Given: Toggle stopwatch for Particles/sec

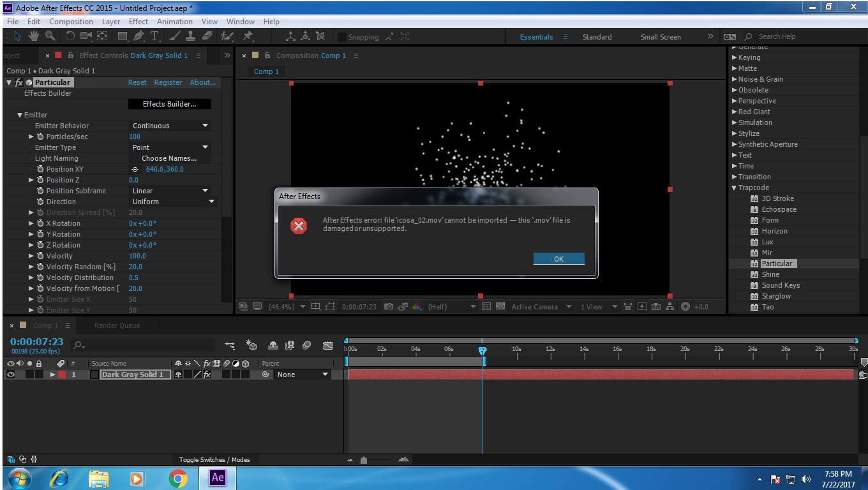Looking at the screenshot, I should pos(40,137).
